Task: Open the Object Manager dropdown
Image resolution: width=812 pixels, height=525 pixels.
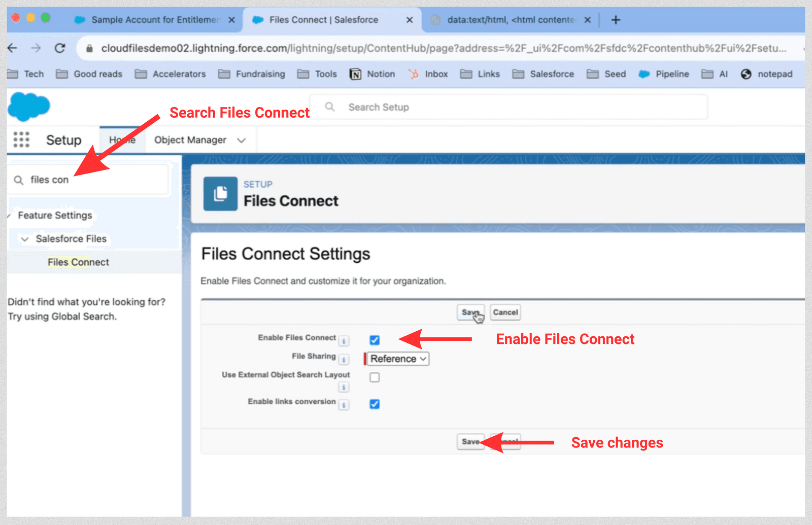Action: click(x=242, y=139)
